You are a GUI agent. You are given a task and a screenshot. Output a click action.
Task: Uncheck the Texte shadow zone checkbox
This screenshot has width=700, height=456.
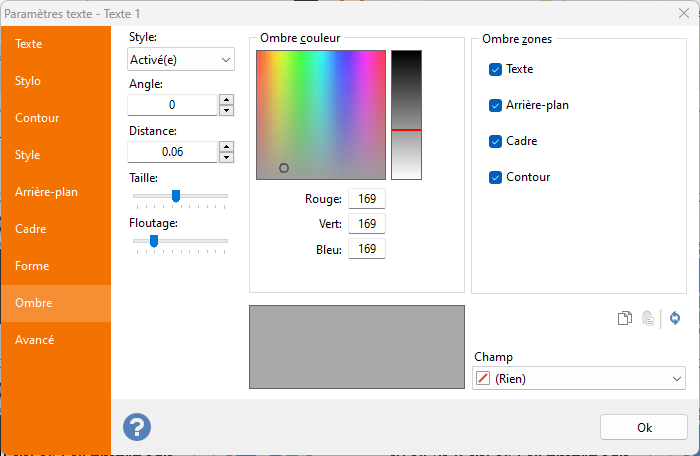point(495,69)
